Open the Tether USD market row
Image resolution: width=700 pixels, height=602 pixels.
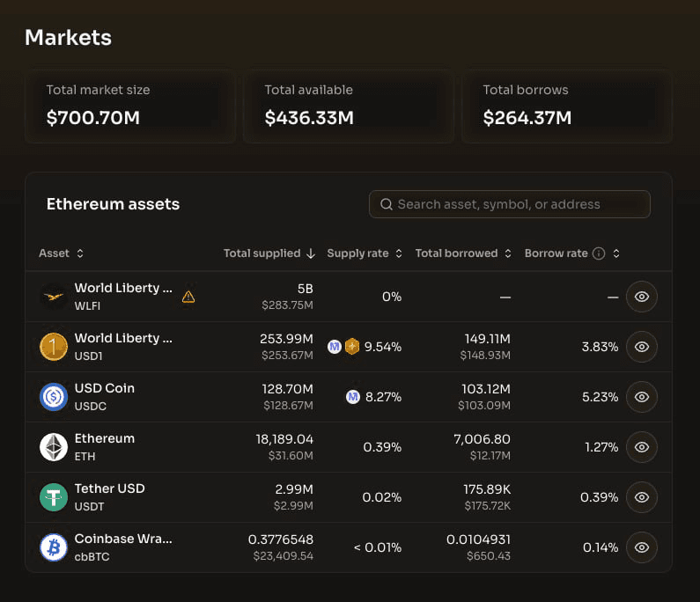point(348,497)
